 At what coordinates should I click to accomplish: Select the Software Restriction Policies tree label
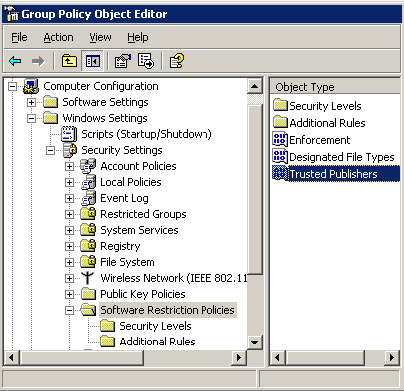click(x=167, y=310)
